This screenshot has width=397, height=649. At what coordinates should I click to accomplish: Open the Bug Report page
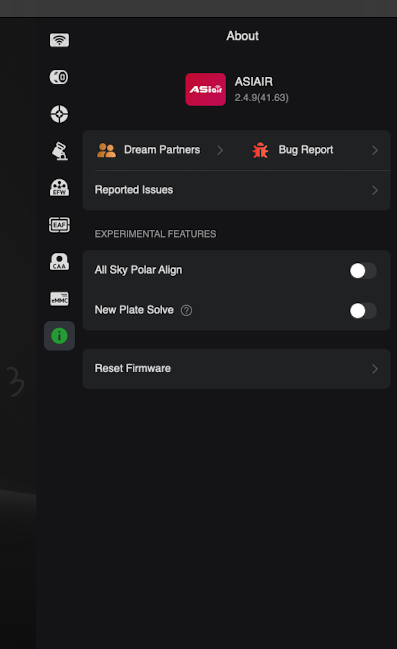coord(306,150)
